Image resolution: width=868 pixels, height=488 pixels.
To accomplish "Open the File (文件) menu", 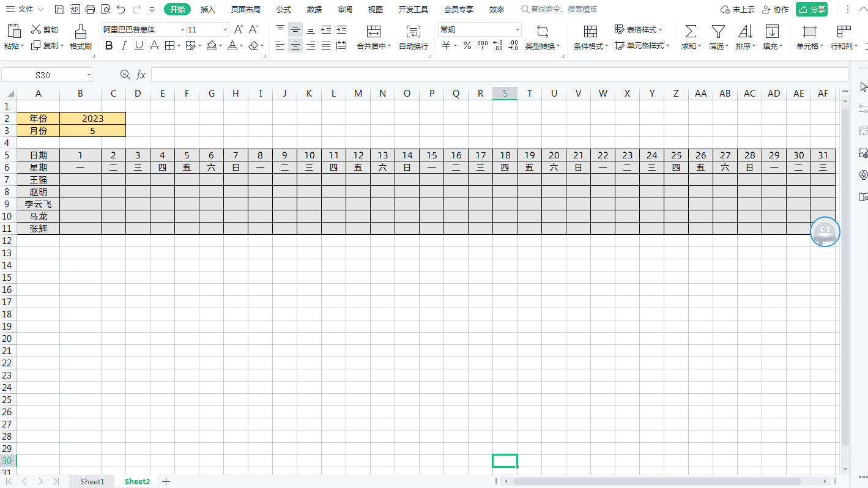I will (24, 9).
